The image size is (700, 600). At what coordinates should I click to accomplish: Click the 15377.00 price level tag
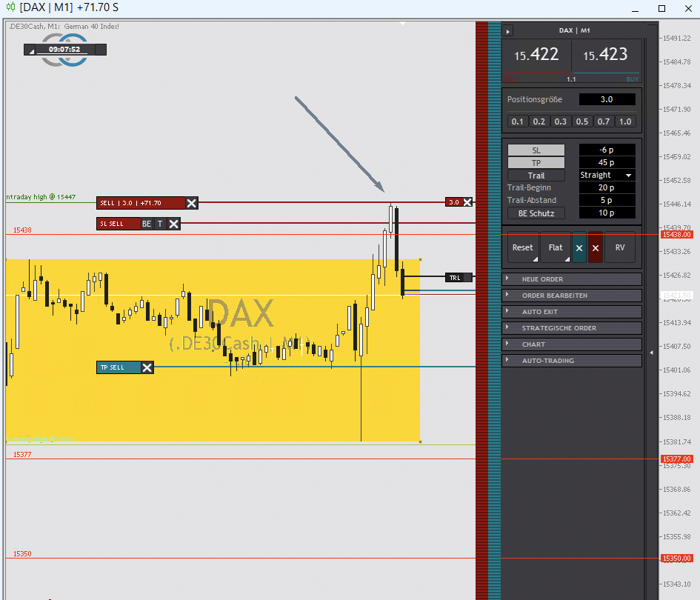[677, 459]
